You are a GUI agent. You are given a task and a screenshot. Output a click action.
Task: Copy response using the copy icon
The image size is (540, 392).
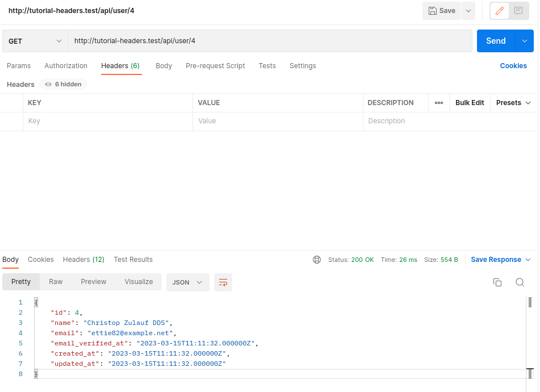[497, 282]
